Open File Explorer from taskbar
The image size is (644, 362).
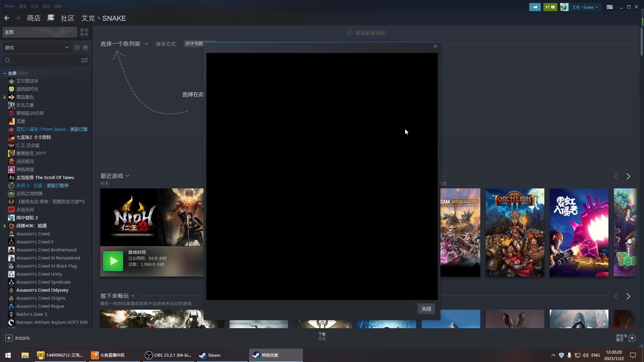pyautogui.click(x=25, y=355)
